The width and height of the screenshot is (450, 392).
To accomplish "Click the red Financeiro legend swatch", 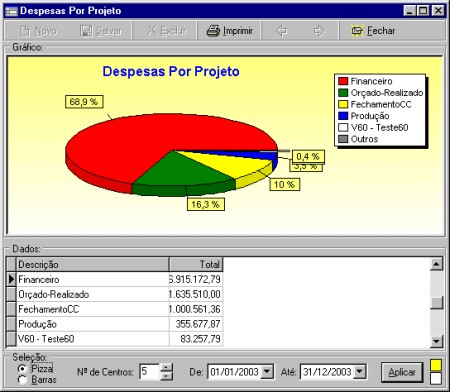I will click(343, 81).
